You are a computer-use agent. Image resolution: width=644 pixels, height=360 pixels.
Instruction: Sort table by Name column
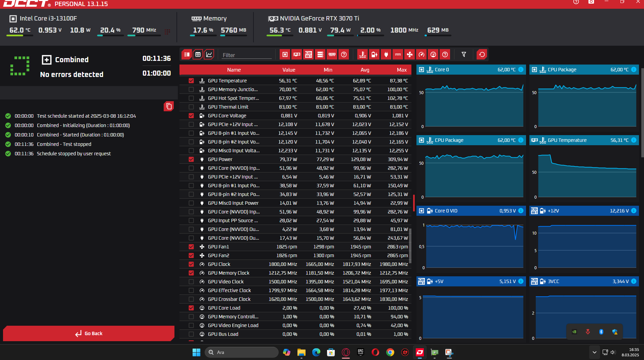[x=234, y=70]
